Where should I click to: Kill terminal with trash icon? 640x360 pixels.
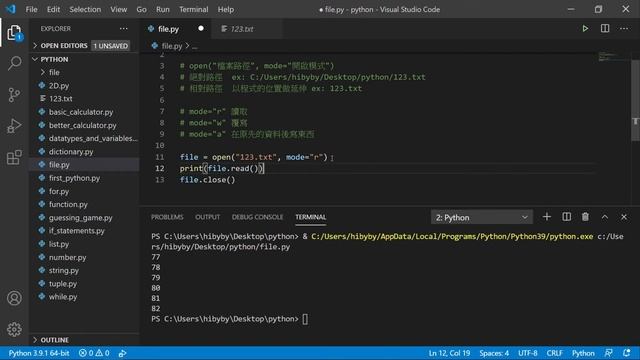pyautogui.click(x=585, y=217)
